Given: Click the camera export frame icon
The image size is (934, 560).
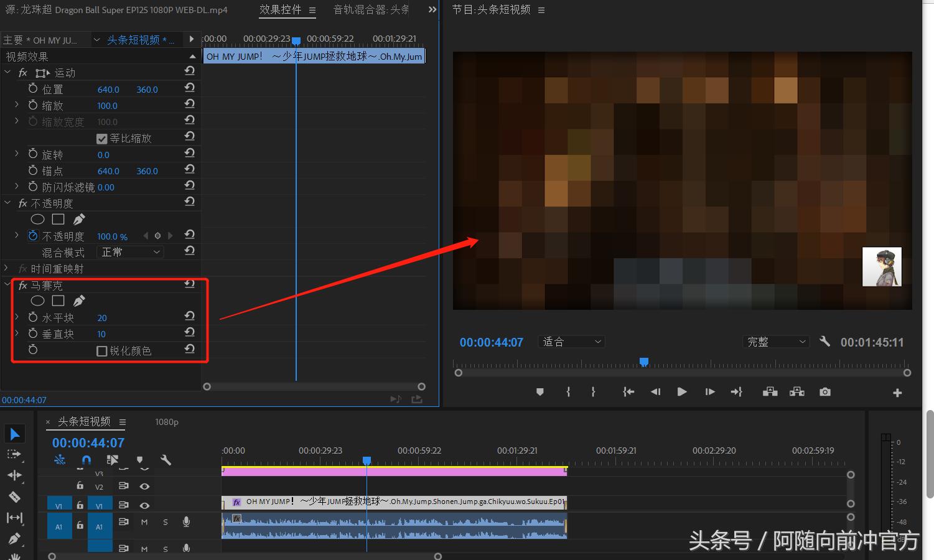Looking at the screenshot, I should tap(824, 392).
